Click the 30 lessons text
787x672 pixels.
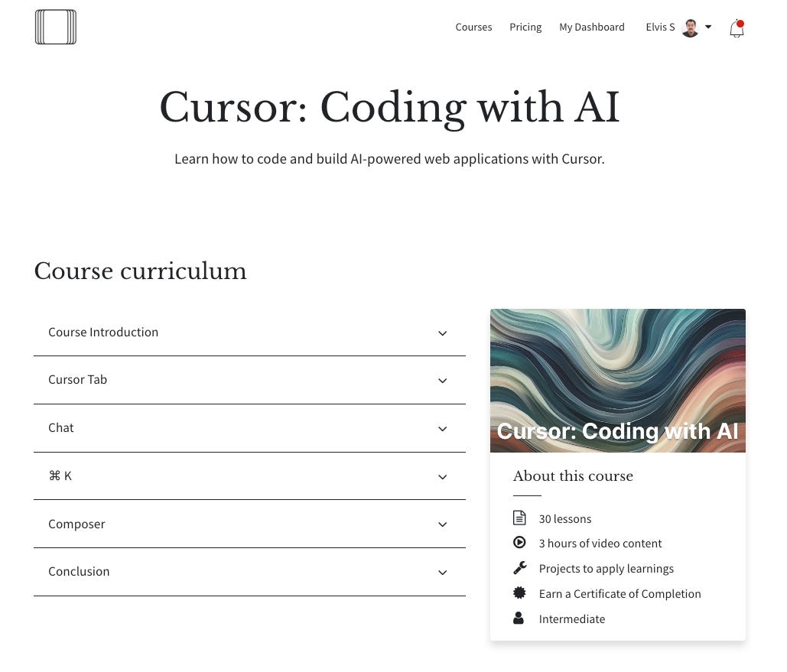click(x=564, y=519)
